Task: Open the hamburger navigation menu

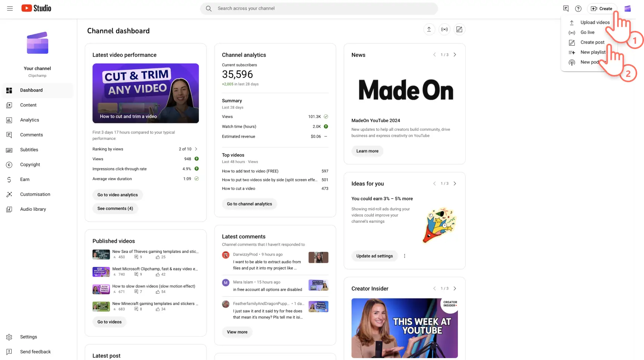Action: [x=10, y=8]
